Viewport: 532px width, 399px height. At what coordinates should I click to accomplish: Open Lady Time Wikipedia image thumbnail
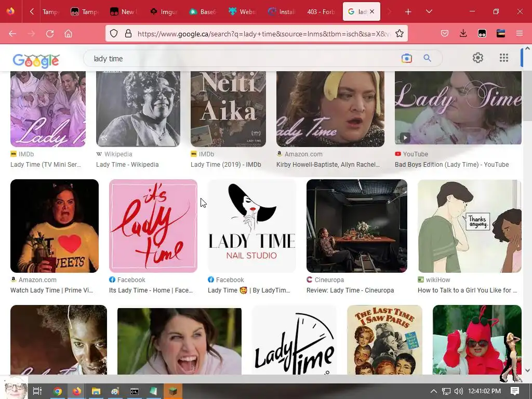[138, 109]
